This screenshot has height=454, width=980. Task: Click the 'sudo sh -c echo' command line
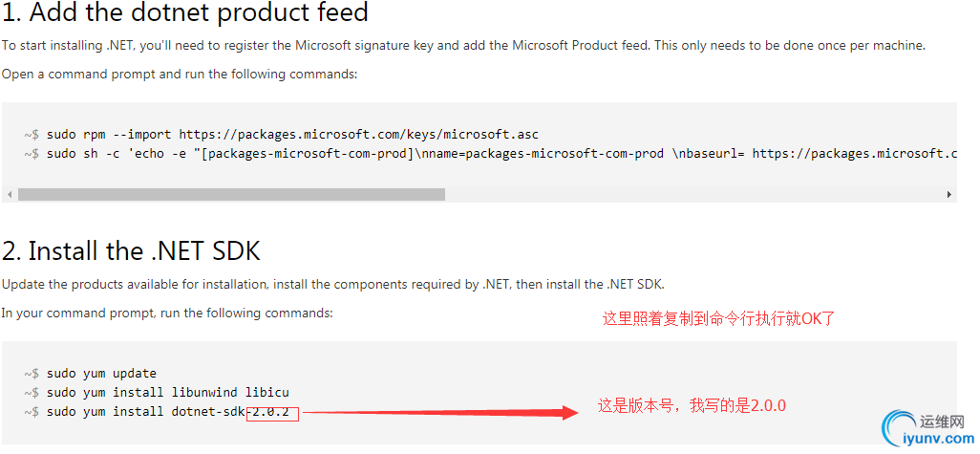pos(491,154)
